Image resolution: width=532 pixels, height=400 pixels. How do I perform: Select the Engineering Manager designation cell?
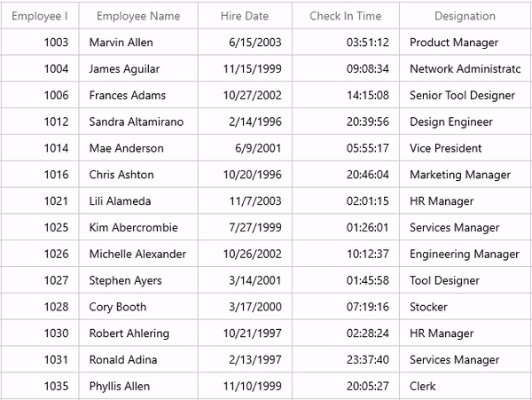pyautogui.click(x=465, y=255)
